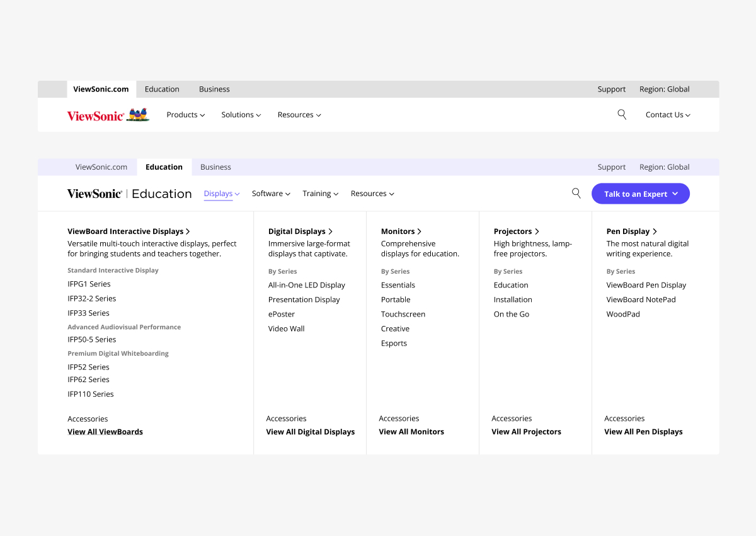Click Region: Global in lavender bar
The image size is (756, 536).
click(x=665, y=167)
